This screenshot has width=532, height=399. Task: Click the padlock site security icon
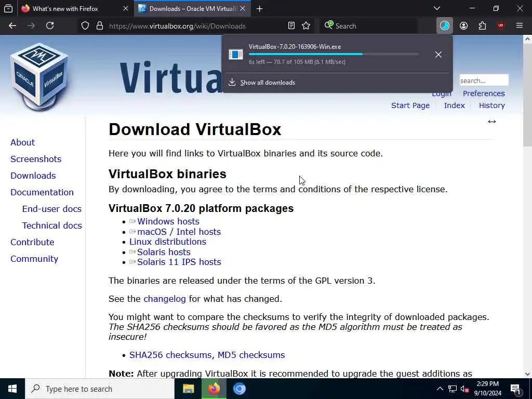point(99,26)
